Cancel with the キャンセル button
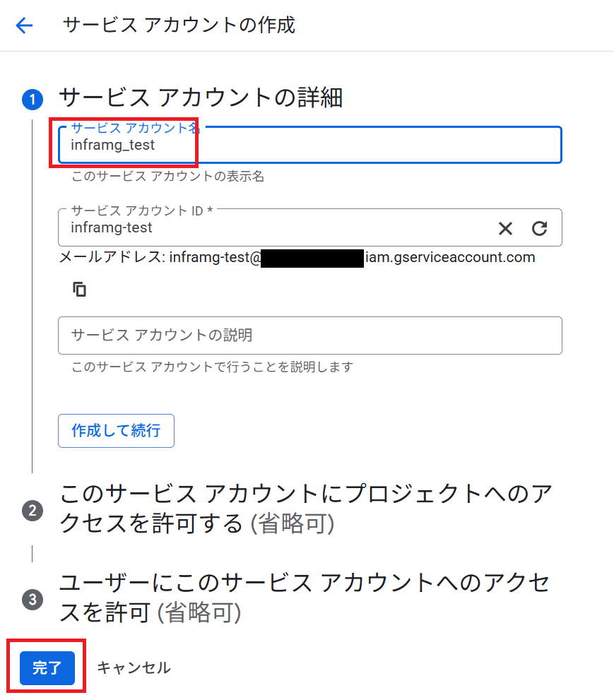Screen dimensions: 614x700 tap(134, 668)
